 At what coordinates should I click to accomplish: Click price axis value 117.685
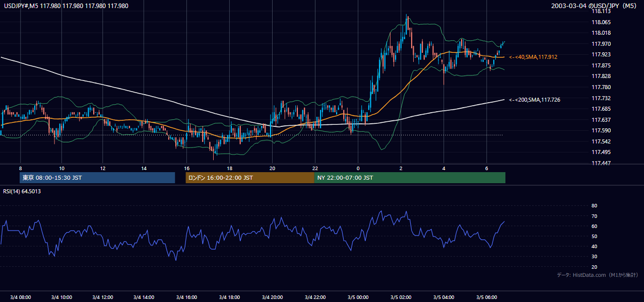(x=601, y=109)
